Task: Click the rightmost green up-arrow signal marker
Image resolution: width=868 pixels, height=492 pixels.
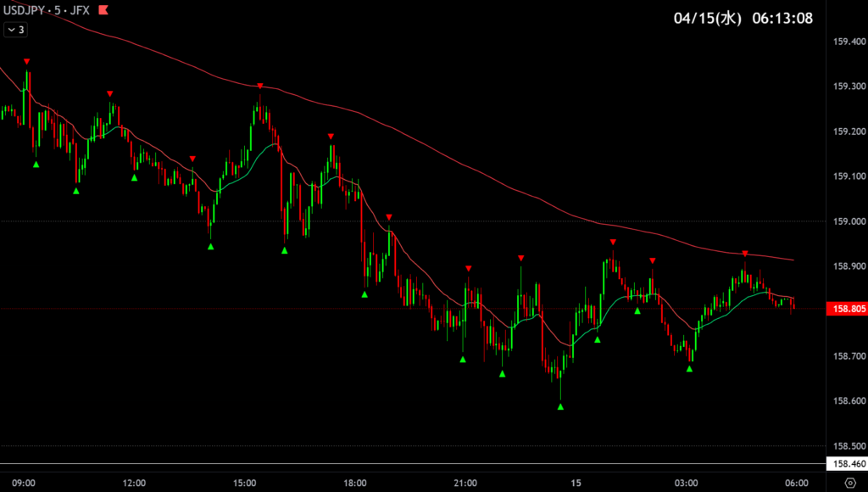Action: (690, 368)
